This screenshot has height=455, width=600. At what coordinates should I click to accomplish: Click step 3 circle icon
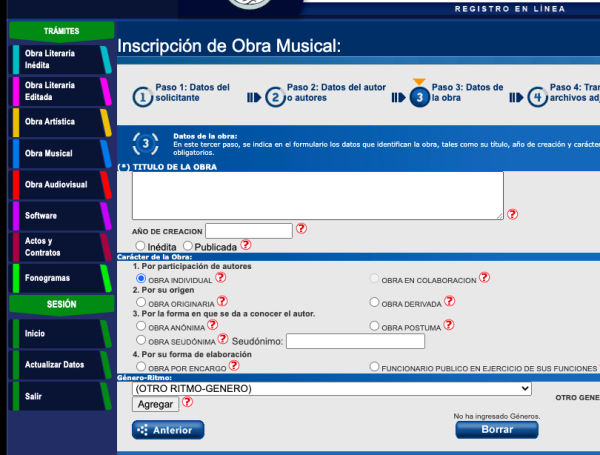[x=419, y=97]
